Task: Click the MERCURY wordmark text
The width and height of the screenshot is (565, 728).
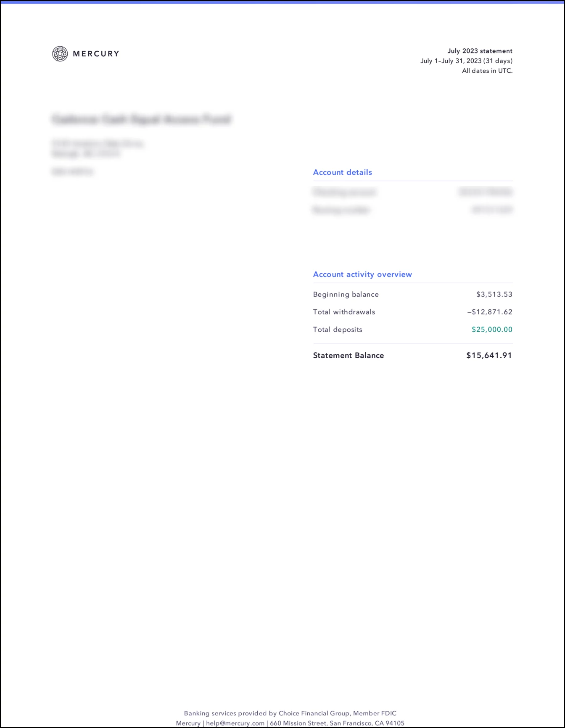Action: click(96, 54)
